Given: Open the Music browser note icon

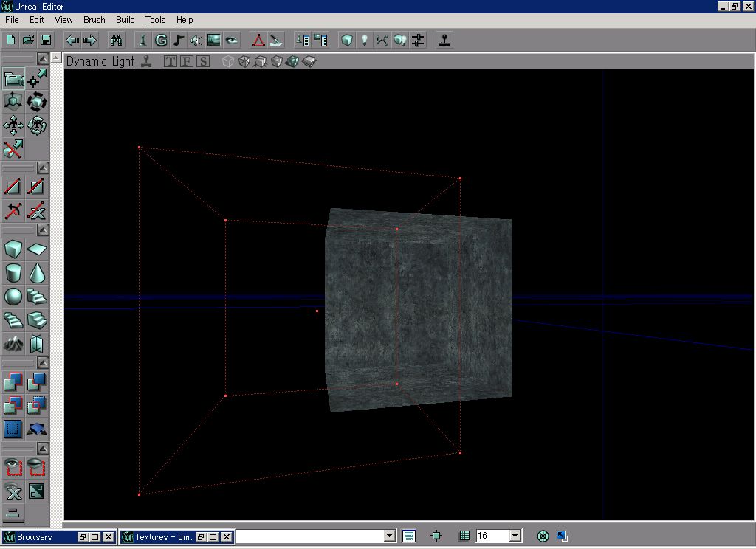Looking at the screenshot, I should [179, 41].
